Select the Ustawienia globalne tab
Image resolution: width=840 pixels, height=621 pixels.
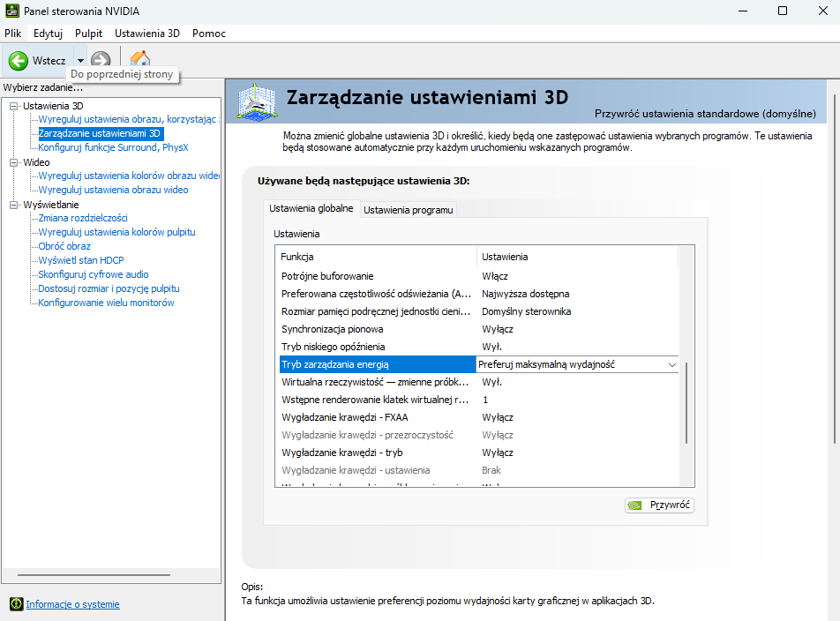[311, 208]
